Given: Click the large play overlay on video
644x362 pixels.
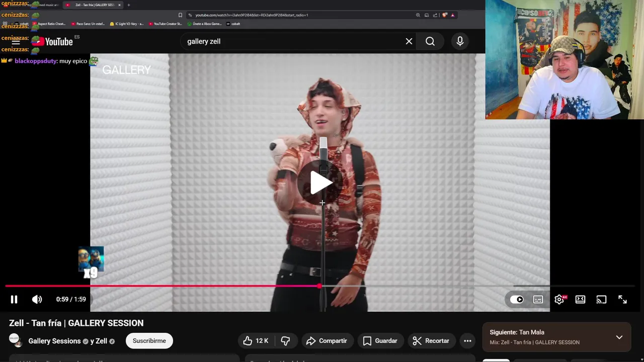Looking at the screenshot, I should click(321, 183).
